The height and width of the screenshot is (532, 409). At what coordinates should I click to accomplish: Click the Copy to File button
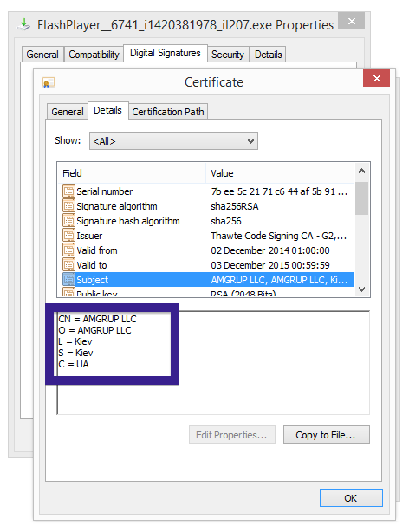tap(326, 435)
